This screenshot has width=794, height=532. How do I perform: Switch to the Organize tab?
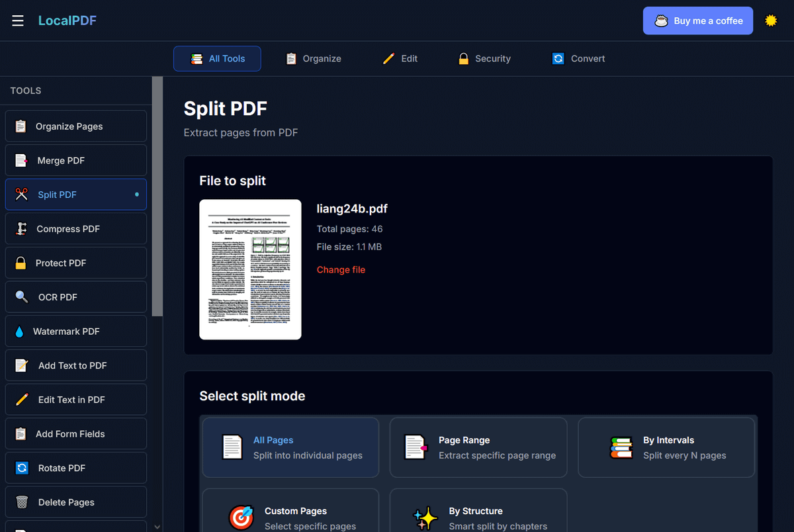coord(314,59)
